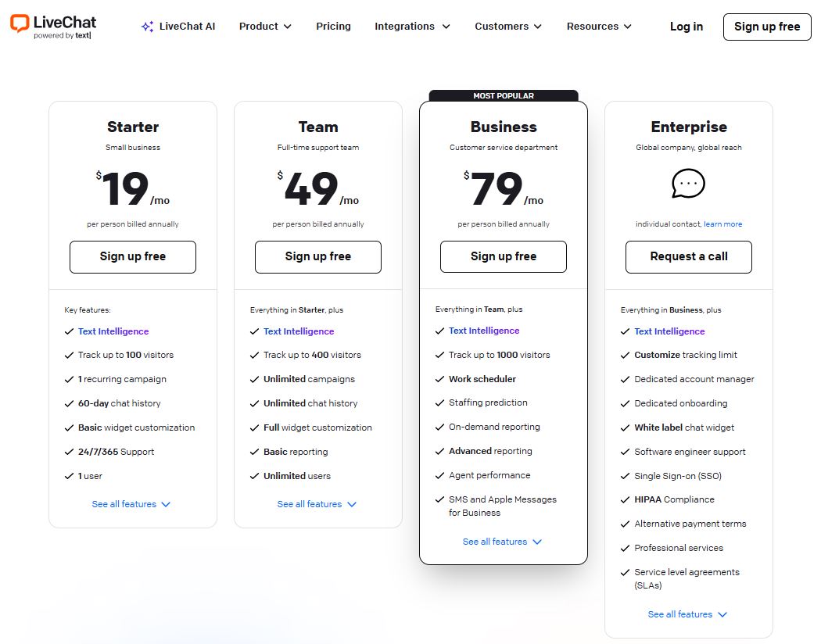Click the Log in link
Viewport: 821px width, 644px height.
686,27
